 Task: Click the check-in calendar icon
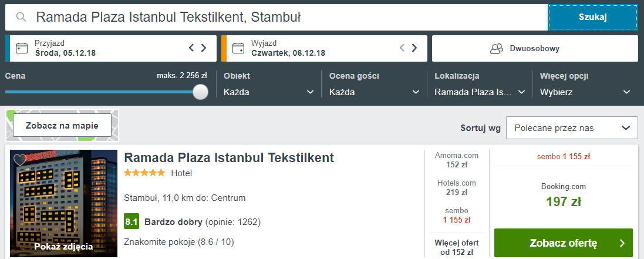22,48
